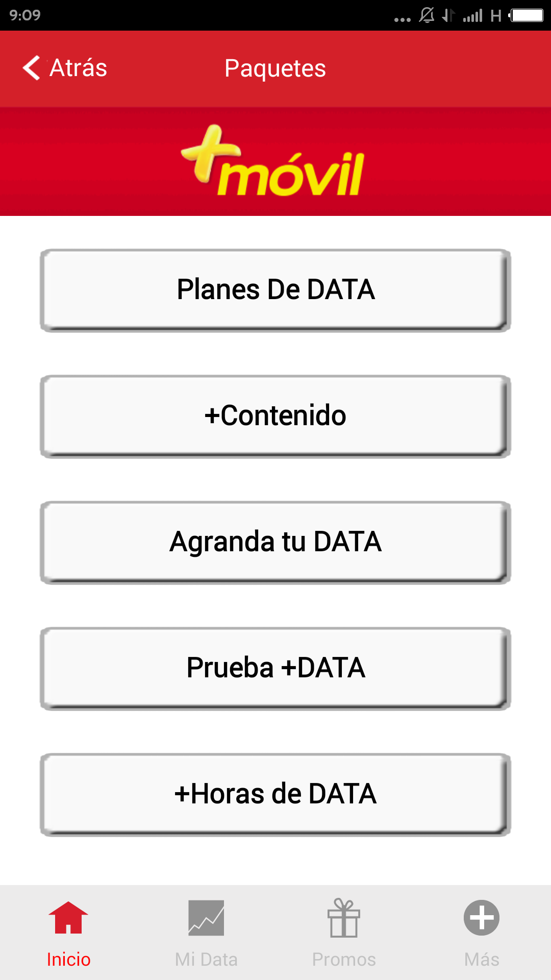Open Prueba +DATA package
The width and height of the screenshot is (551, 980).
(x=275, y=668)
